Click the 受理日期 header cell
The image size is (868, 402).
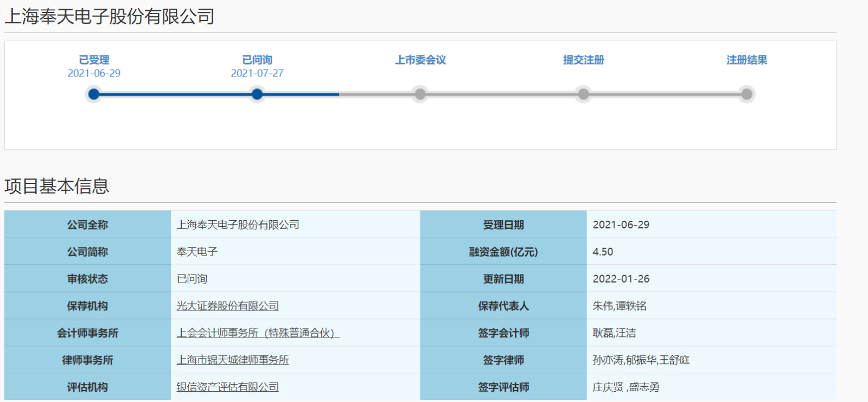click(x=503, y=225)
